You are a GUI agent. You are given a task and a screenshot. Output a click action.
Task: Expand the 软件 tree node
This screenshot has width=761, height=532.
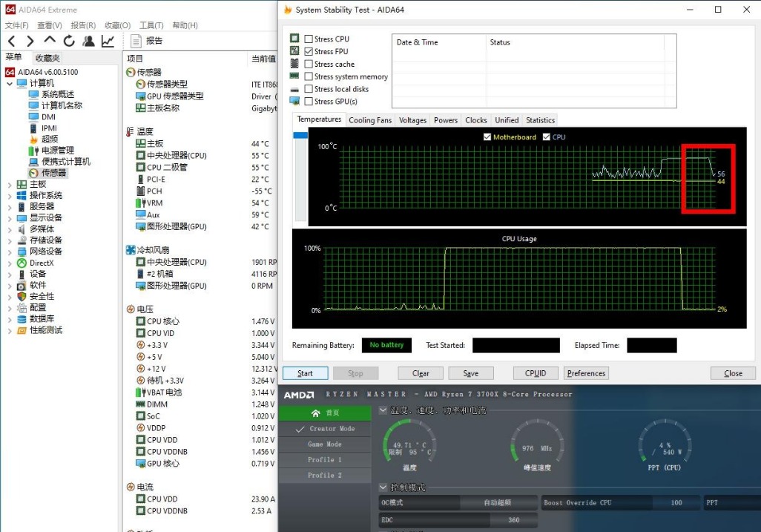(10, 286)
